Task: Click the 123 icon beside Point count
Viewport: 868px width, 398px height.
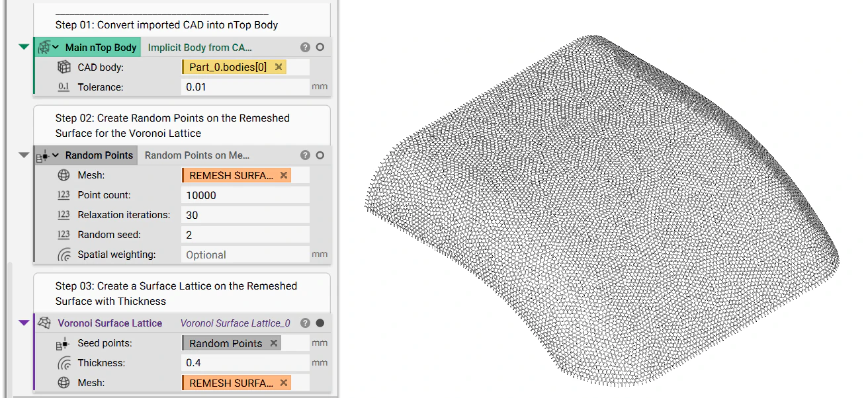Action: (x=63, y=194)
